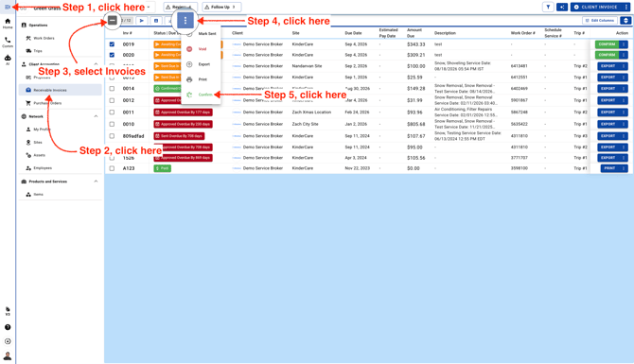Click the circular target icon above avatar
The image size is (634, 364).
pyautogui.click(x=8, y=341)
